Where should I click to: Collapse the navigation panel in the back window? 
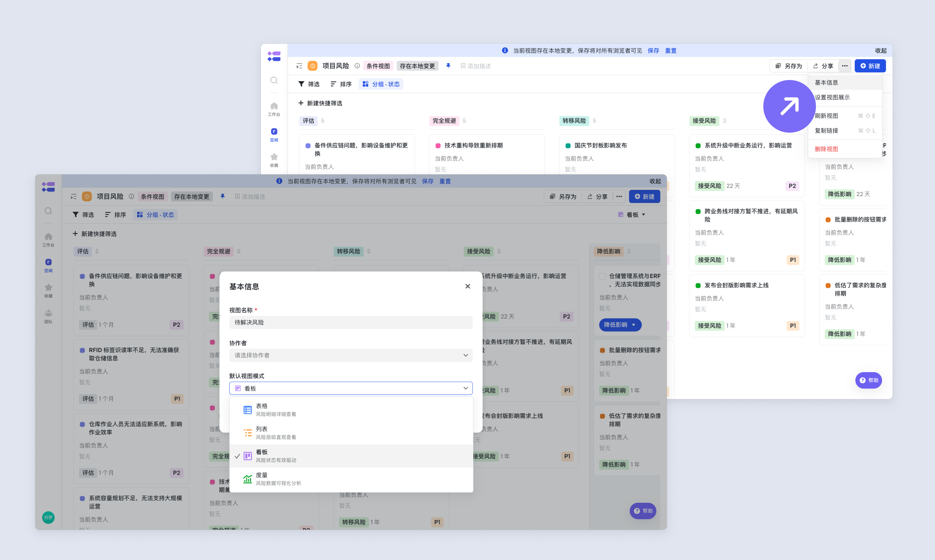click(x=299, y=66)
